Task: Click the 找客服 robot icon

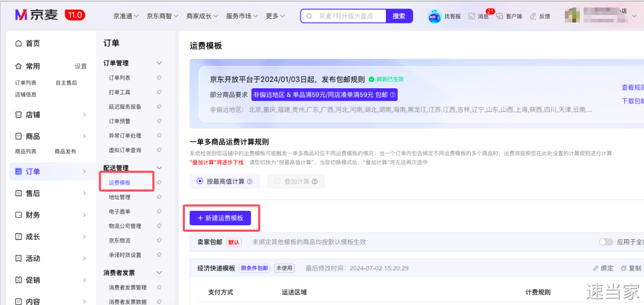Action: [x=434, y=16]
